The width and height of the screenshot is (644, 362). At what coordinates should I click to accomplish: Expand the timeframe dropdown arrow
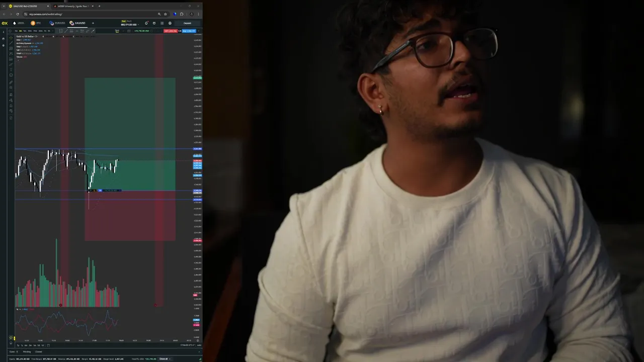53,31
